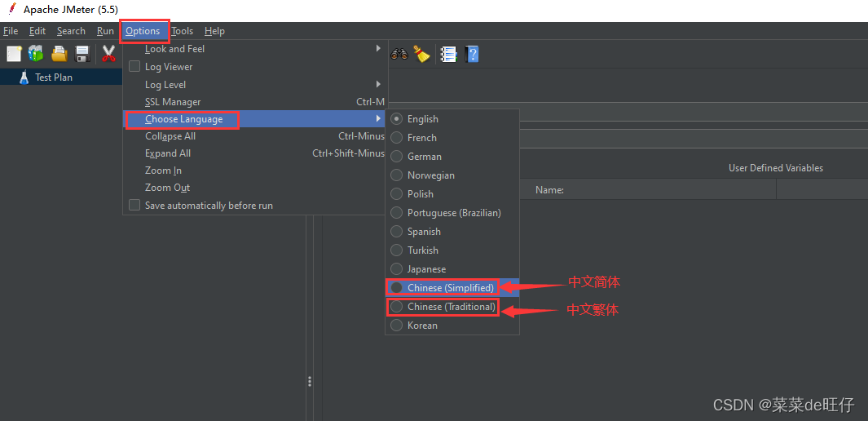The image size is (868, 421).
Task: Toggle the Log Viewer checkbox
Action: point(134,67)
